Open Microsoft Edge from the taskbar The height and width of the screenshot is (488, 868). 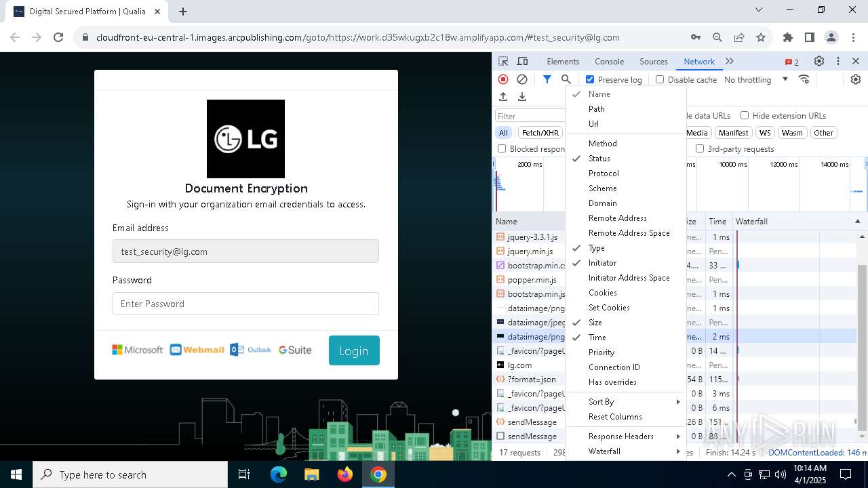[x=279, y=474]
